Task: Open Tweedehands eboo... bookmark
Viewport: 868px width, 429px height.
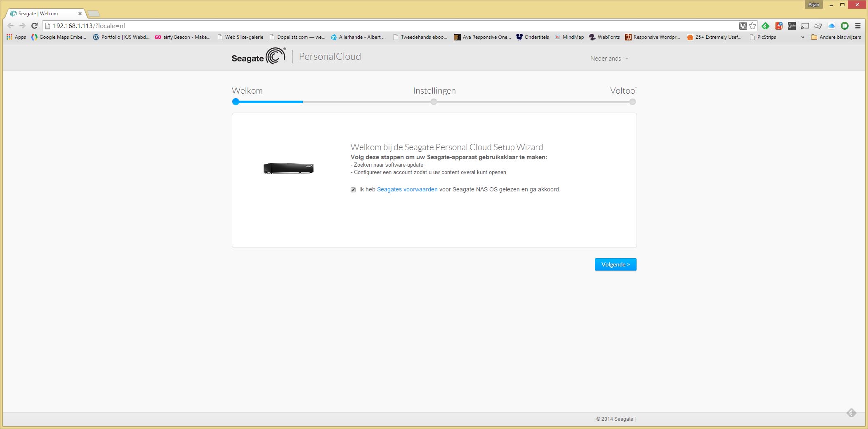Action: 420,37
